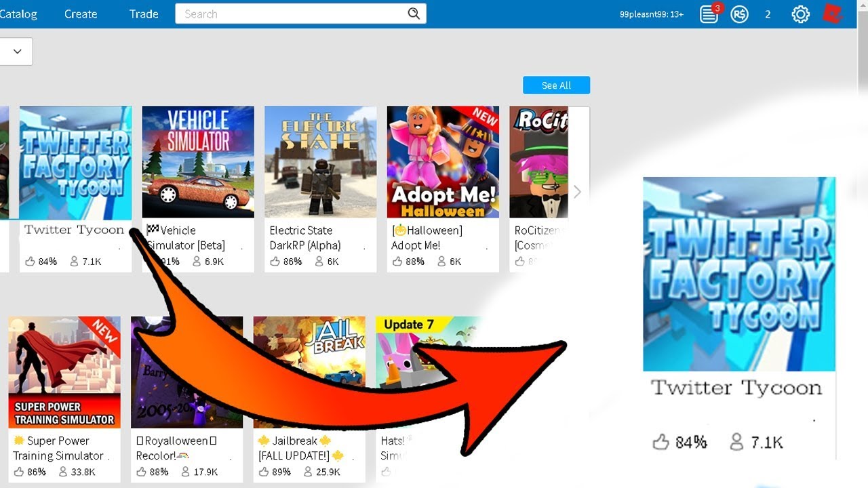Open Jailbreak game thumbnail
This screenshot has height=488, width=868.
[309, 372]
